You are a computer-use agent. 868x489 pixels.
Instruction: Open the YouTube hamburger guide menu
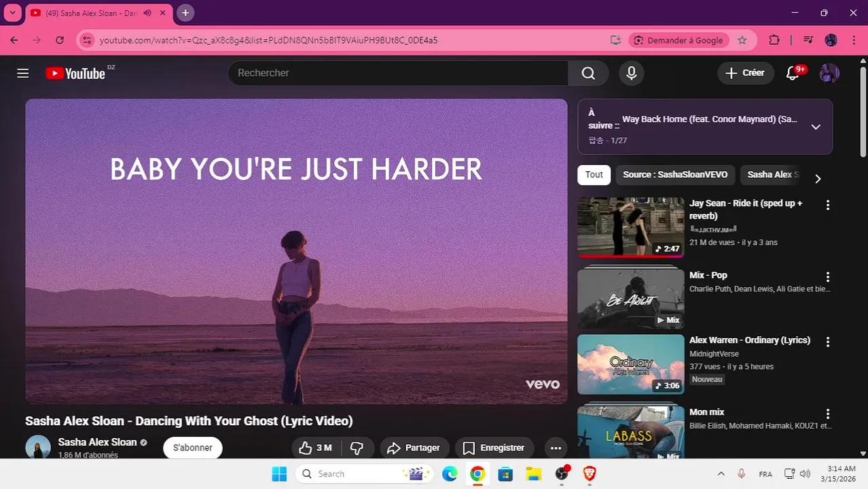pos(23,73)
